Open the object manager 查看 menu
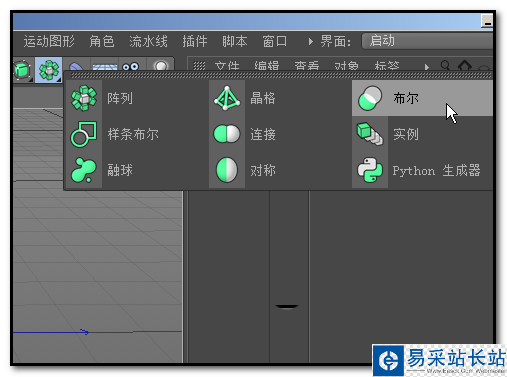 pos(307,66)
